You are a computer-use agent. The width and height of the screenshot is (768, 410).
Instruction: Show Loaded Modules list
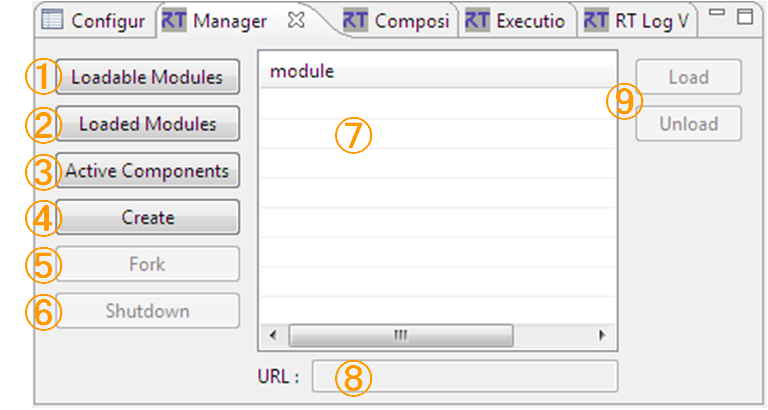(147, 124)
